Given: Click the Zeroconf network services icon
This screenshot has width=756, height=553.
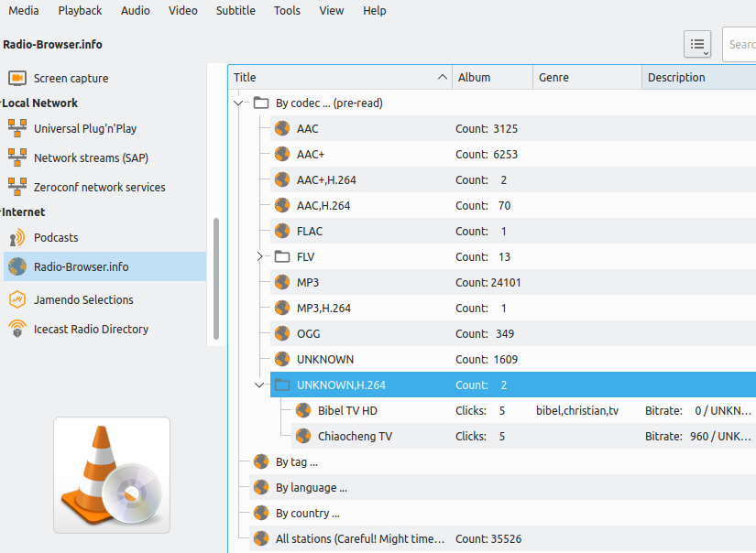Looking at the screenshot, I should (x=17, y=187).
